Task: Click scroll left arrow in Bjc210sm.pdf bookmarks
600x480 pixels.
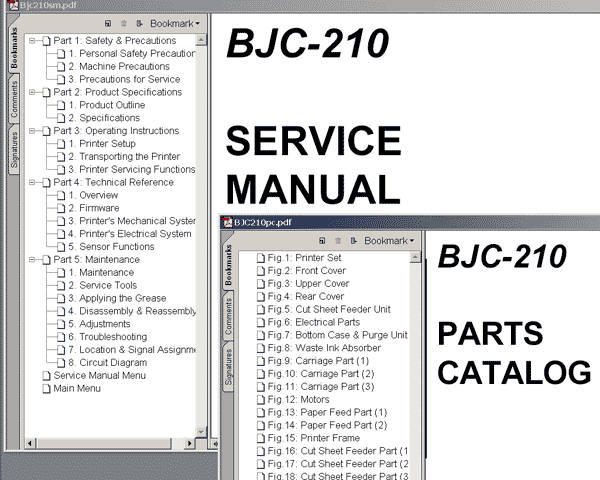Action: [30, 443]
